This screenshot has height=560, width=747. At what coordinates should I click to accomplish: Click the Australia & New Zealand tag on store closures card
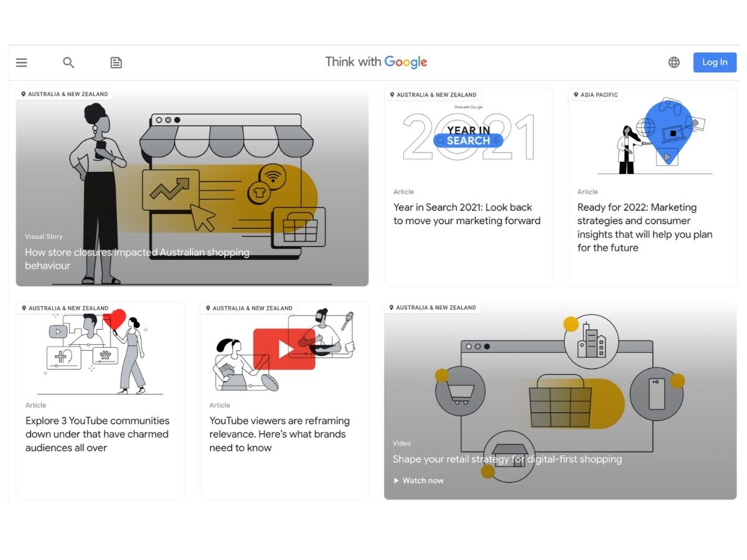tap(64, 94)
